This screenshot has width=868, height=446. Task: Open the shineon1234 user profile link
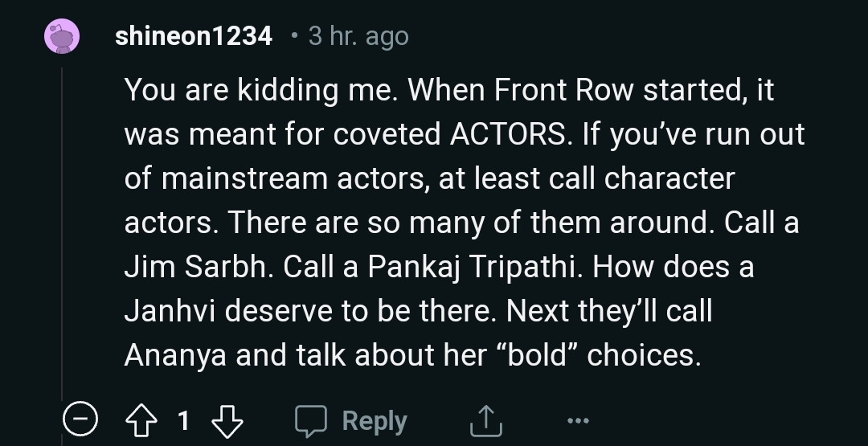tap(194, 36)
